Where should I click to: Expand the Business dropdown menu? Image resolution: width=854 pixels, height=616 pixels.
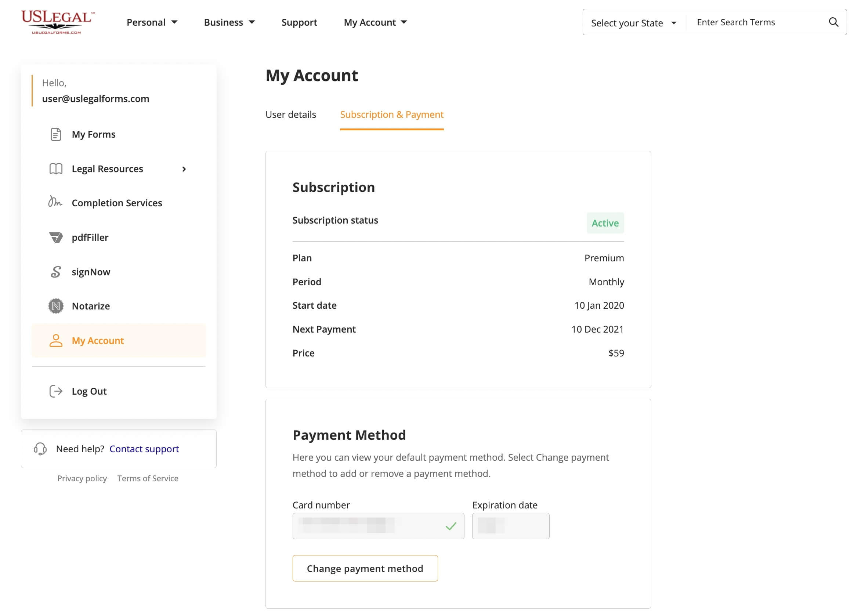coord(229,22)
